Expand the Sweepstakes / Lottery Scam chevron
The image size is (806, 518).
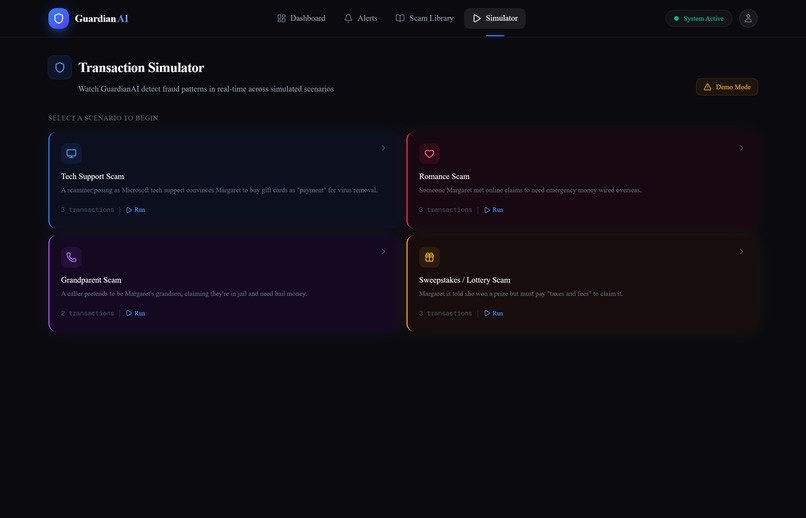tap(741, 252)
